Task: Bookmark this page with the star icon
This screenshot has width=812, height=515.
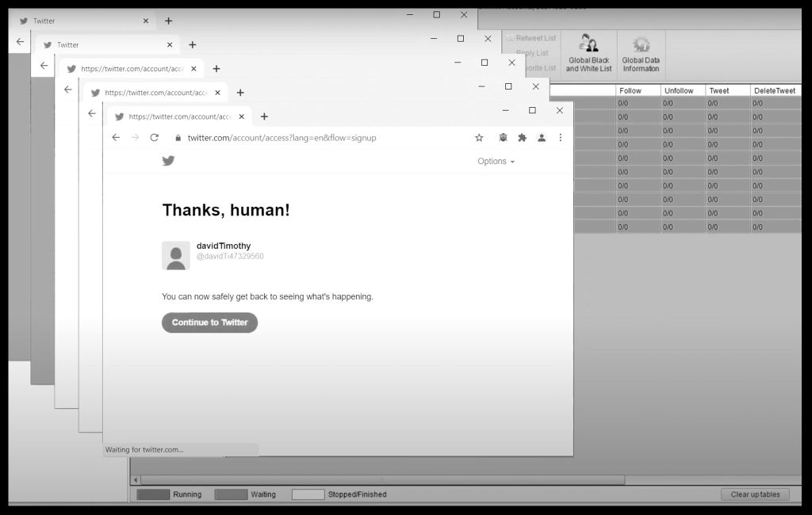Action: 479,138
